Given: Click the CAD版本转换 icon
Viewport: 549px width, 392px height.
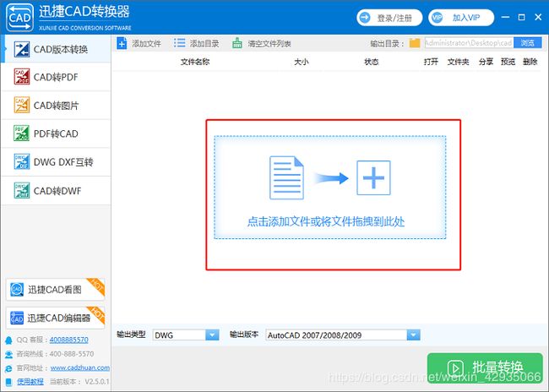Looking at the screenshot, I should [x=22, y=49].
